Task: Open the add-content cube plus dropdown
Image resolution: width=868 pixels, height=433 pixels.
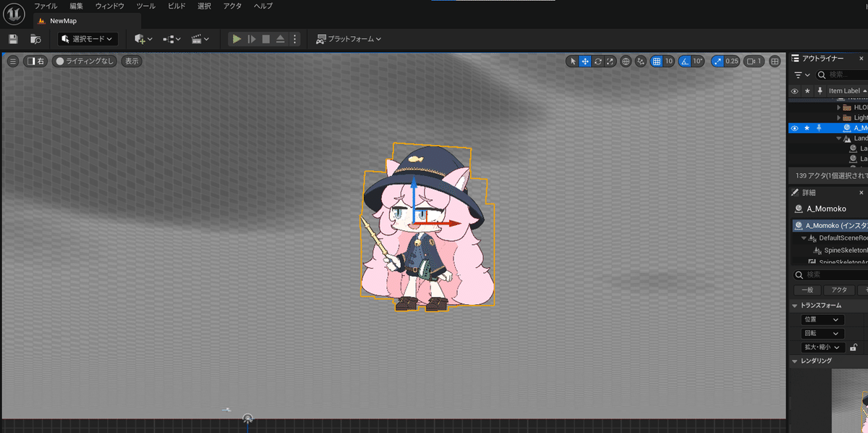Action: click(143, 39)
